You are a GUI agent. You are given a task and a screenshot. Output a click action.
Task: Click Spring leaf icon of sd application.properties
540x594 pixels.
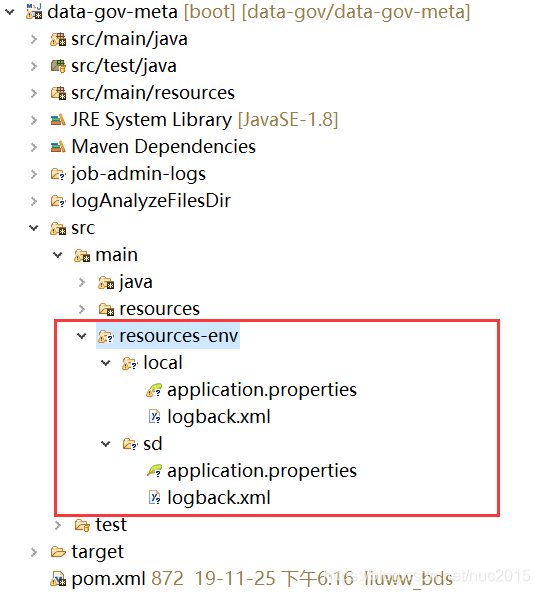pos(154,471)
